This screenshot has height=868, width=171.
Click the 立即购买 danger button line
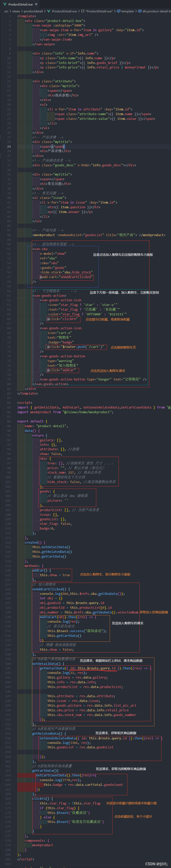(93, 379)
